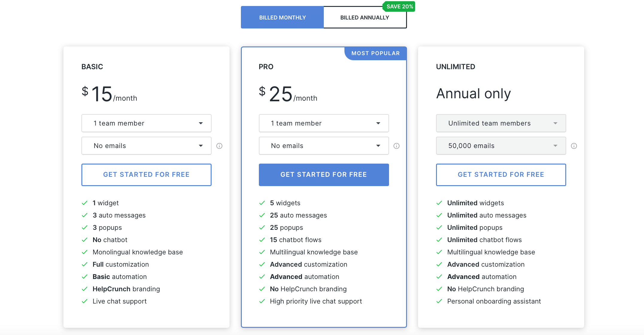
Task: Click checkmark beside Personal onboarding assistant
Action: 439,301
